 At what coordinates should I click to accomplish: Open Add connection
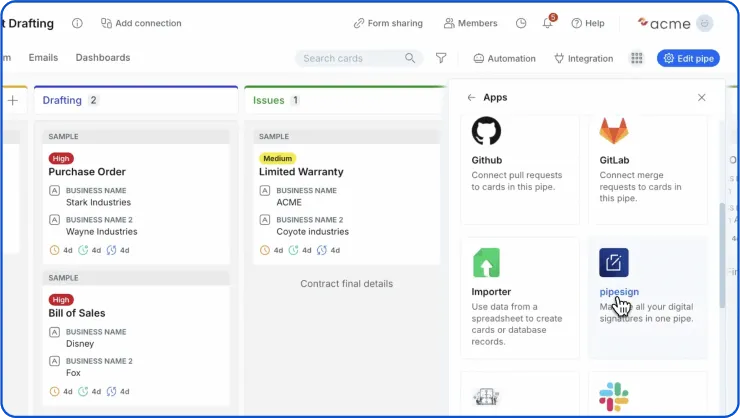tap(141, 23)
